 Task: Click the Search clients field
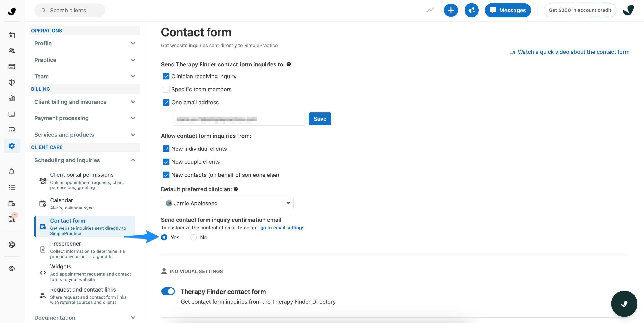click(x=70, y=10)
